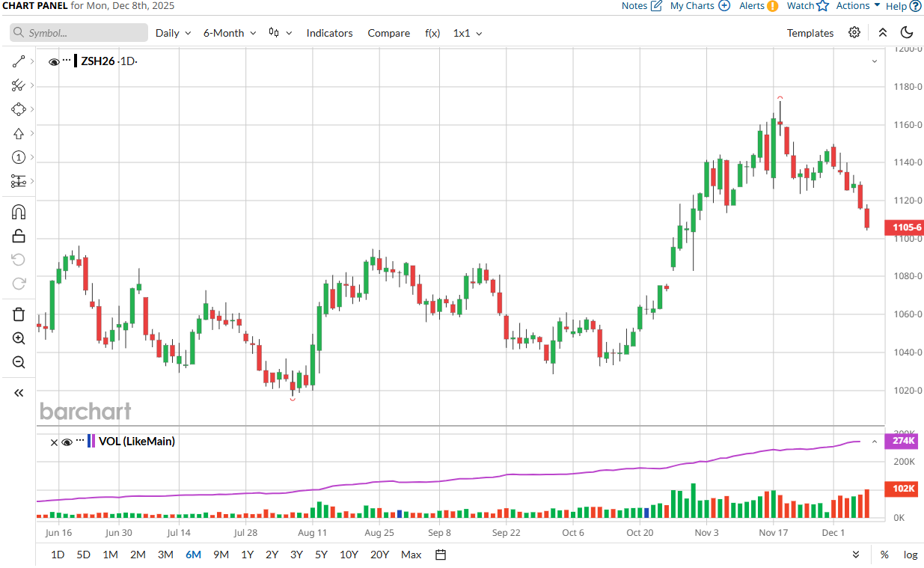
Task: Expand the chart pane chevron at top right
Action: [x=875, y=61]
